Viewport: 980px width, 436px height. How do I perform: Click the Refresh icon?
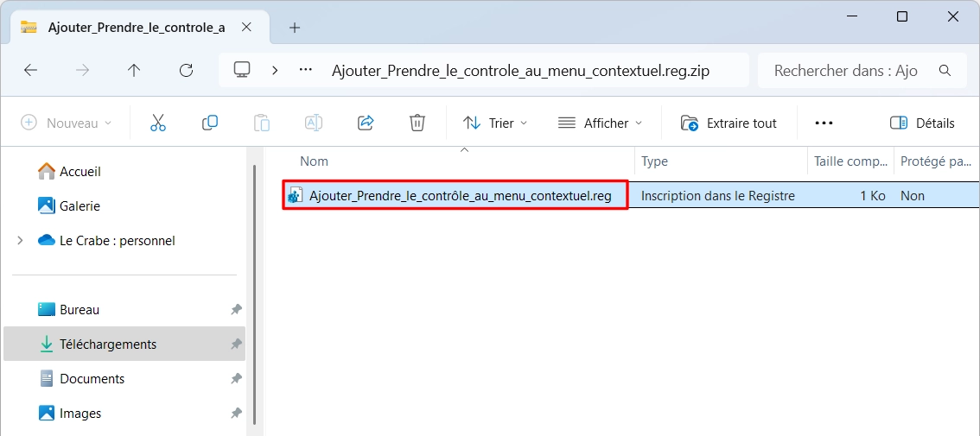coord(187,70)
